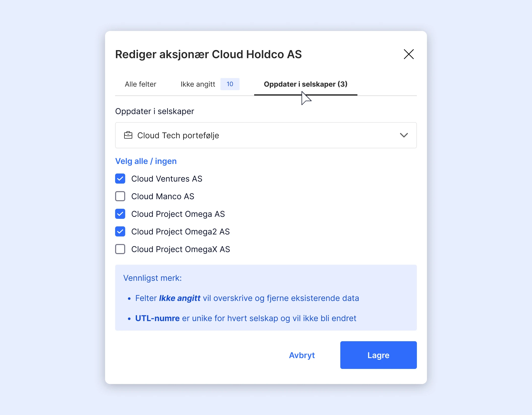Click the 10 badge on Ikke angitt

click(x=230, y=84)
